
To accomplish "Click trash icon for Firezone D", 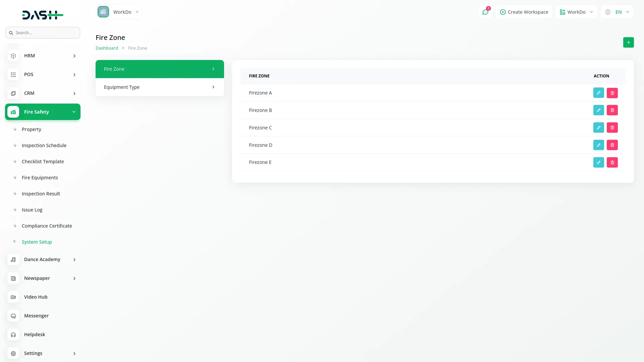I will (x=612, y=145).
